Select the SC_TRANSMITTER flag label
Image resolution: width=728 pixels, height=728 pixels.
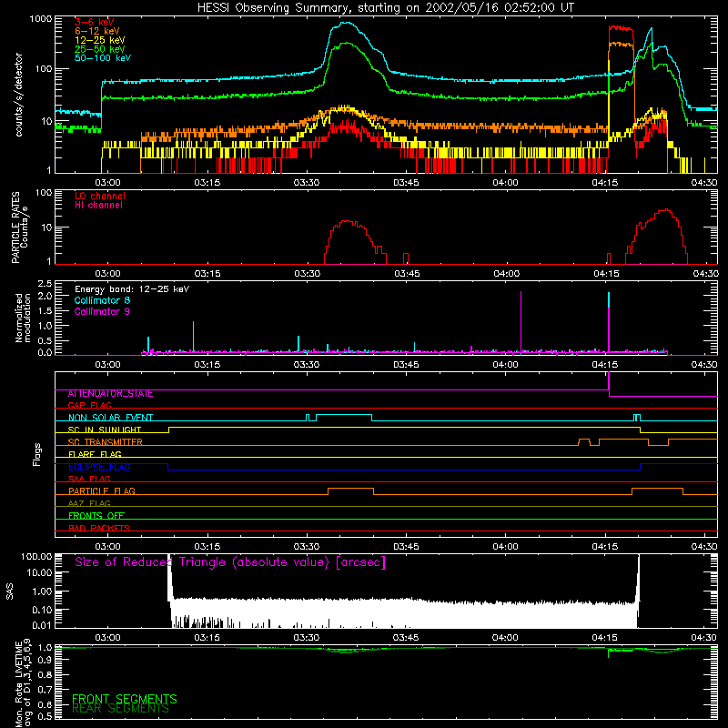point(106,442)
